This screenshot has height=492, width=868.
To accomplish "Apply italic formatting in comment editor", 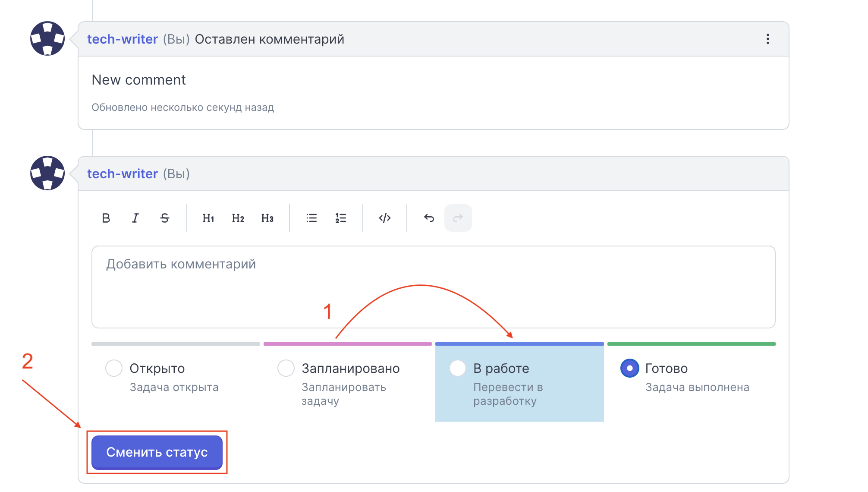I will (135, 218).
